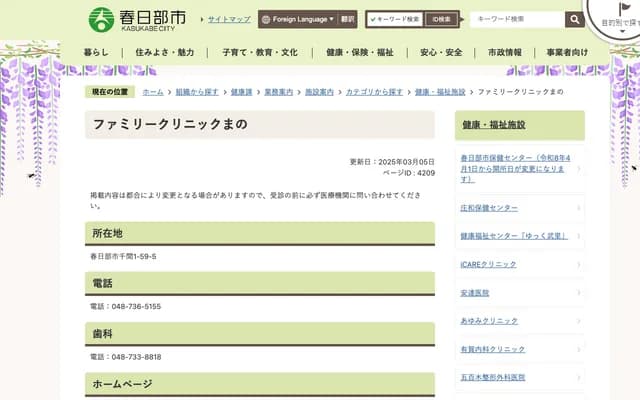Switch to ID検索 mode
Image resolution: width=640 pixels, height=400 pixels.
[440, 19]
